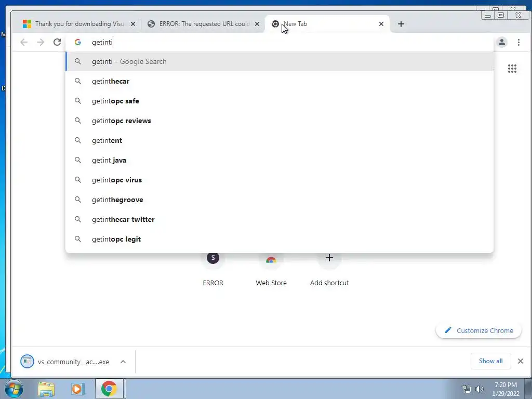Open Customize Chrome button
This screenshot has width=532, height=399.
tap(478, 330)
